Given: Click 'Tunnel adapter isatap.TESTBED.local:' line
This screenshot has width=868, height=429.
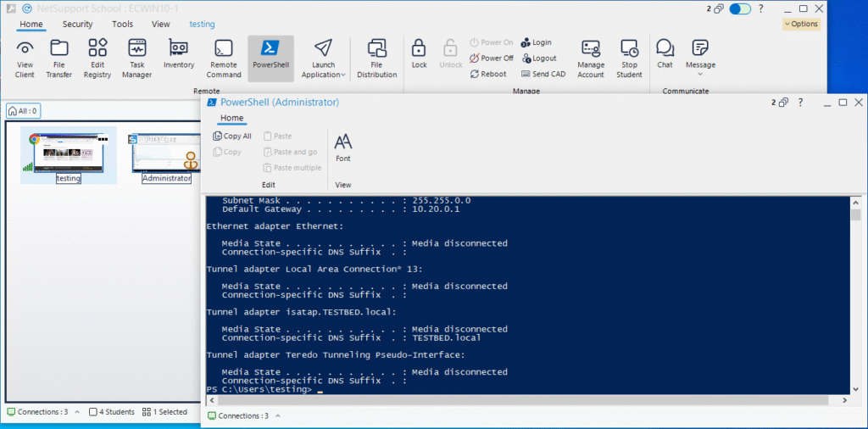Looking at the screenshot, I should point(302,312).
